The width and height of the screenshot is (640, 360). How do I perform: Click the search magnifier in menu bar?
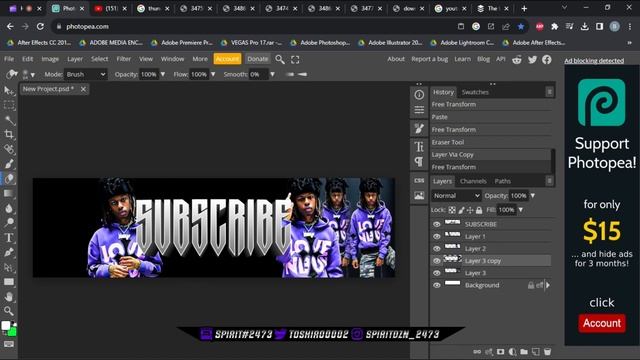(x=280, y=60)
